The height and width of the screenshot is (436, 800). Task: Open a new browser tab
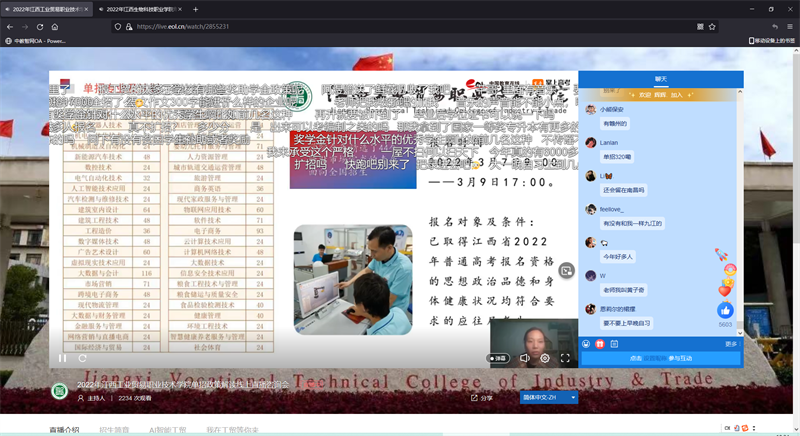[x=195, y=9]
